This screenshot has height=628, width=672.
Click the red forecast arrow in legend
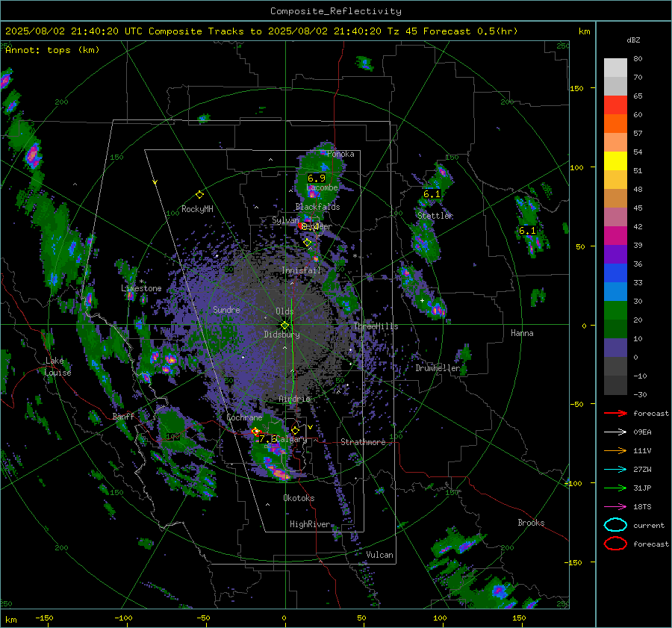(615, 413)
